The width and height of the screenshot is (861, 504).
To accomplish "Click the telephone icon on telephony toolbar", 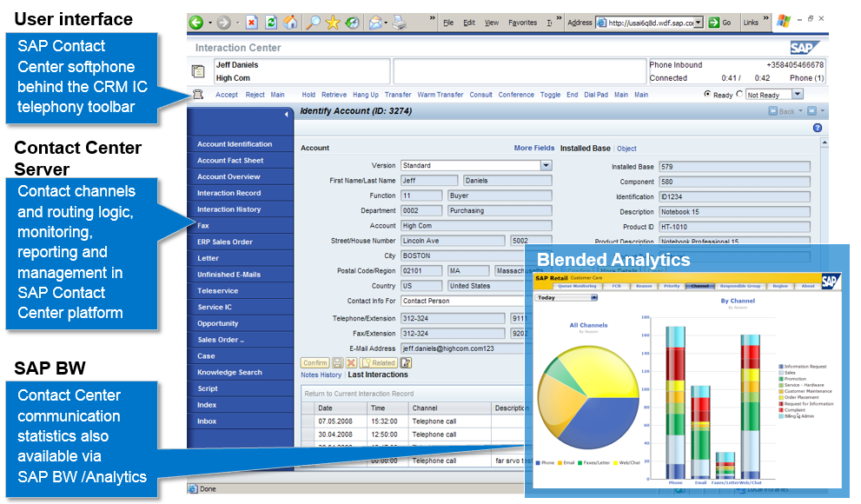I will (198, 95).
